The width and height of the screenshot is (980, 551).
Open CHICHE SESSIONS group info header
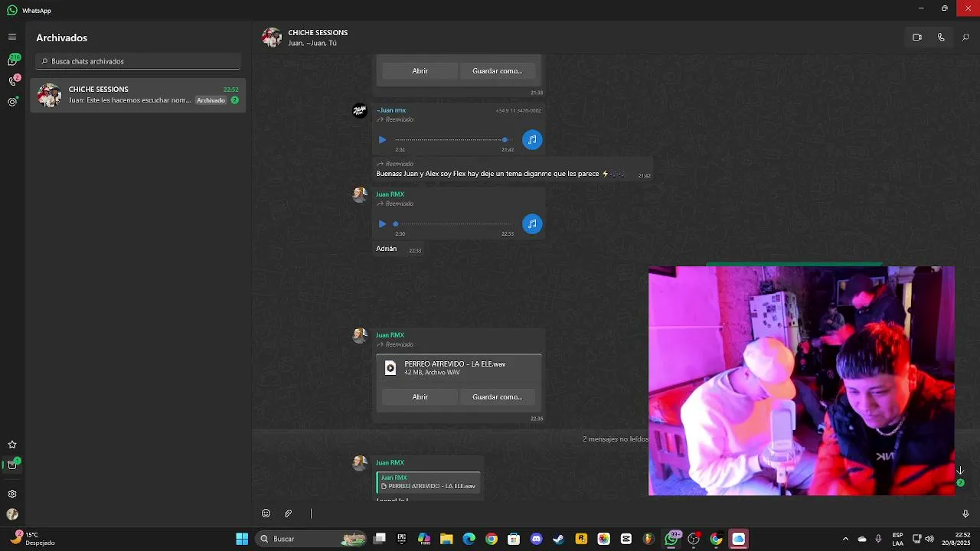point(318,37)
